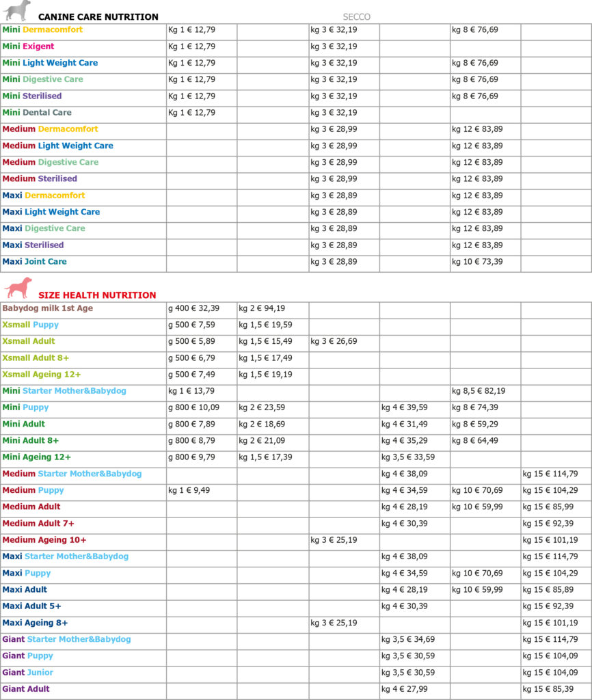592x700 pixels.
Task: Select the Mini Adult 8+ label
Action: click(30, 440)
